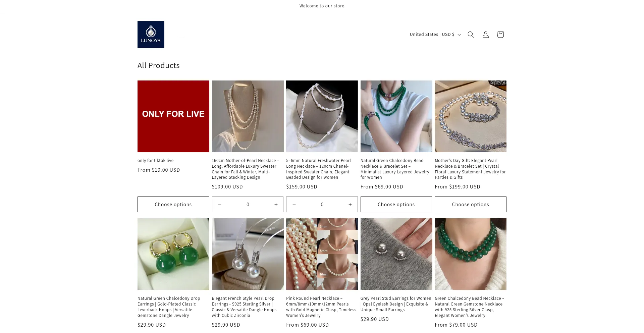The width and height of the screenshot is (644, 333).
Task: Click the French Style Pearl Drop Earrings image
Action: coord(248,254)
